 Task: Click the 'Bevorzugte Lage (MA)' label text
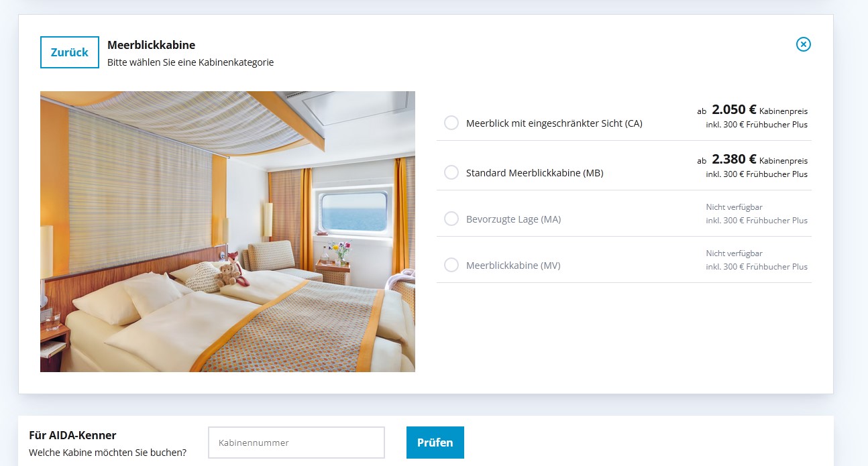(x=513, y=219)
